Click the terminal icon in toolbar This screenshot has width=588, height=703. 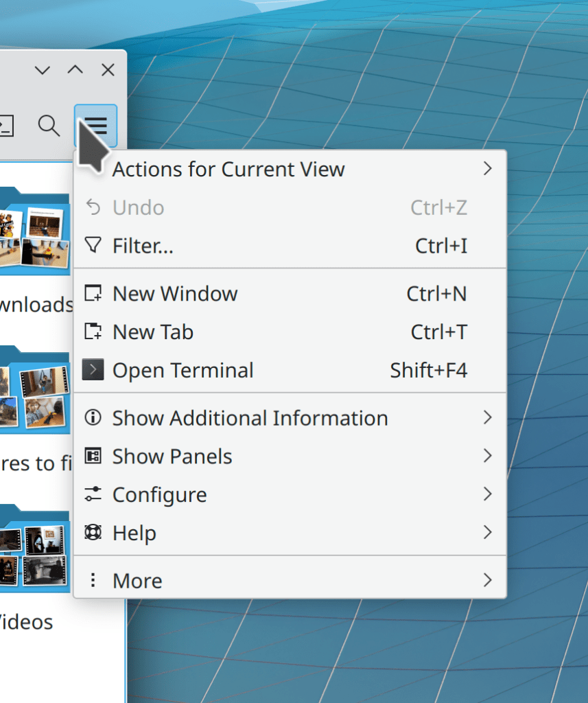pos(5,126)
